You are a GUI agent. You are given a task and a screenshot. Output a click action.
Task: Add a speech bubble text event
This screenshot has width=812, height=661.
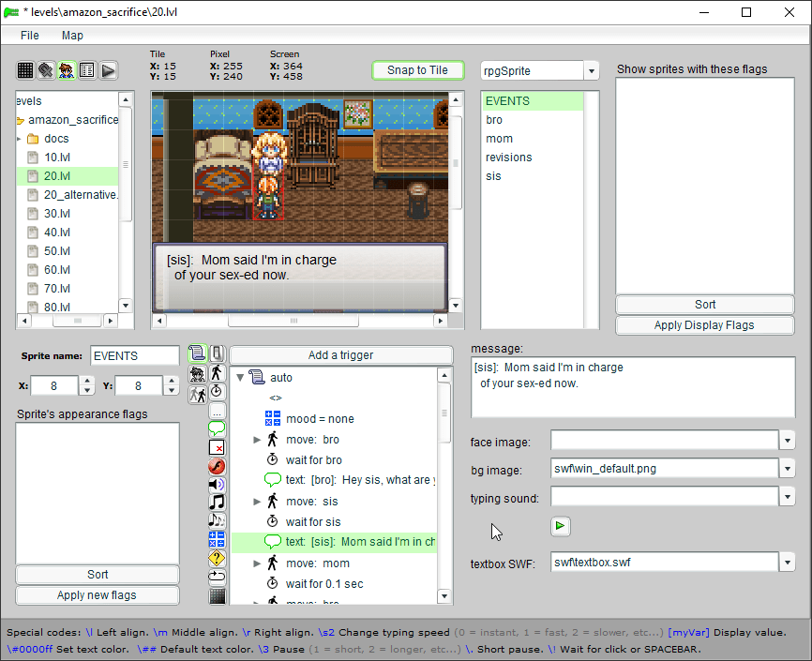coord(217,428)
